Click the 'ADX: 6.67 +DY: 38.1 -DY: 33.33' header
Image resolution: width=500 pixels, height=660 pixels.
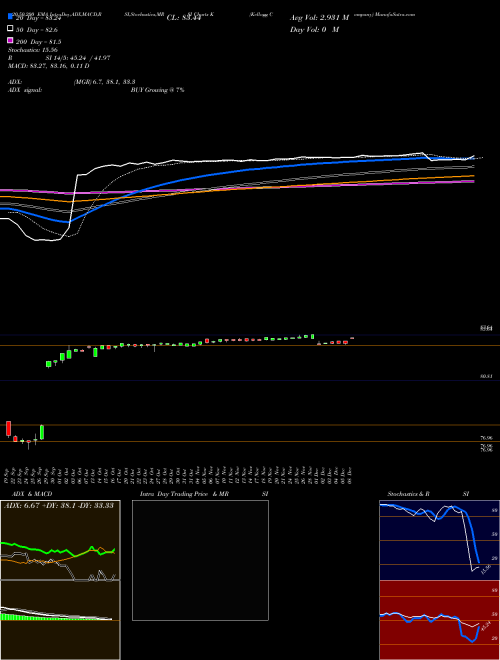coord(59,506)
